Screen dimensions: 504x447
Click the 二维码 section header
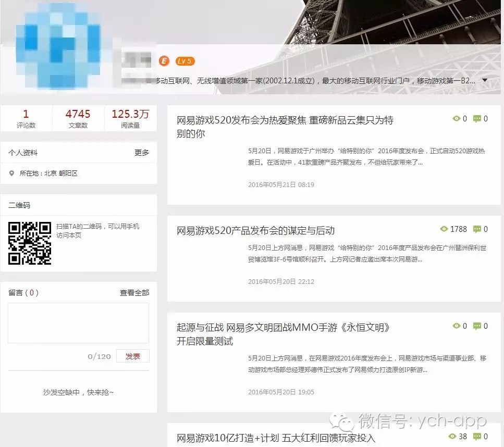[x=19, y=205]
